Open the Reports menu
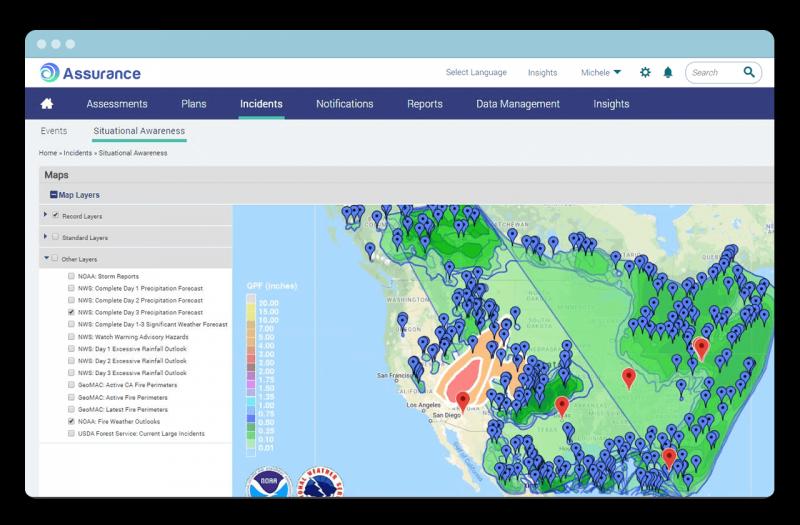The height and width of the screenshot is (525, 800). point(424,104)
